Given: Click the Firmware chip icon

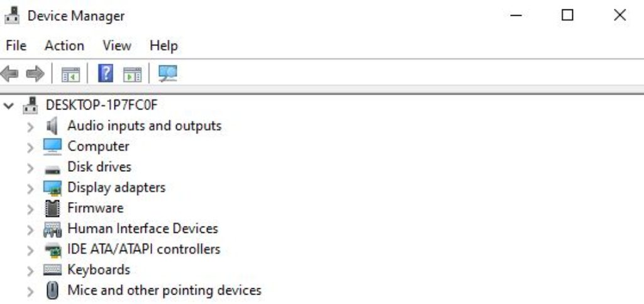Looking at the screenshot, I should pos(53,208).
